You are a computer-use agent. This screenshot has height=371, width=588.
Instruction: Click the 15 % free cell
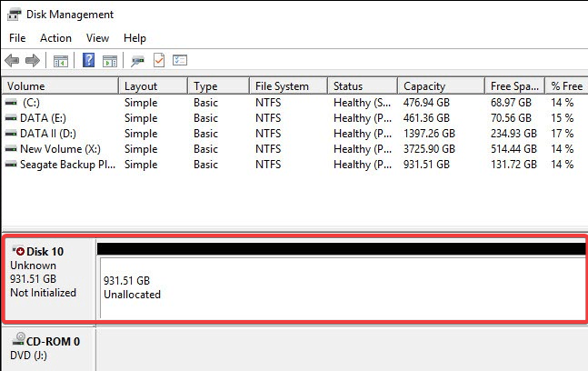point(563,118)
